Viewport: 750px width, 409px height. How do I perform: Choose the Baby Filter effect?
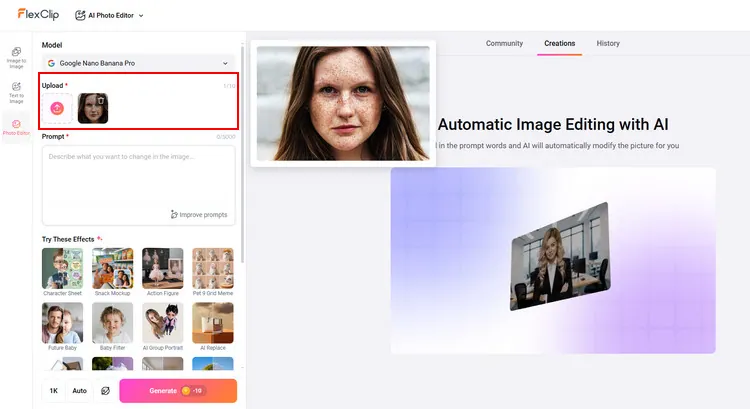click(x=112, y=326)
